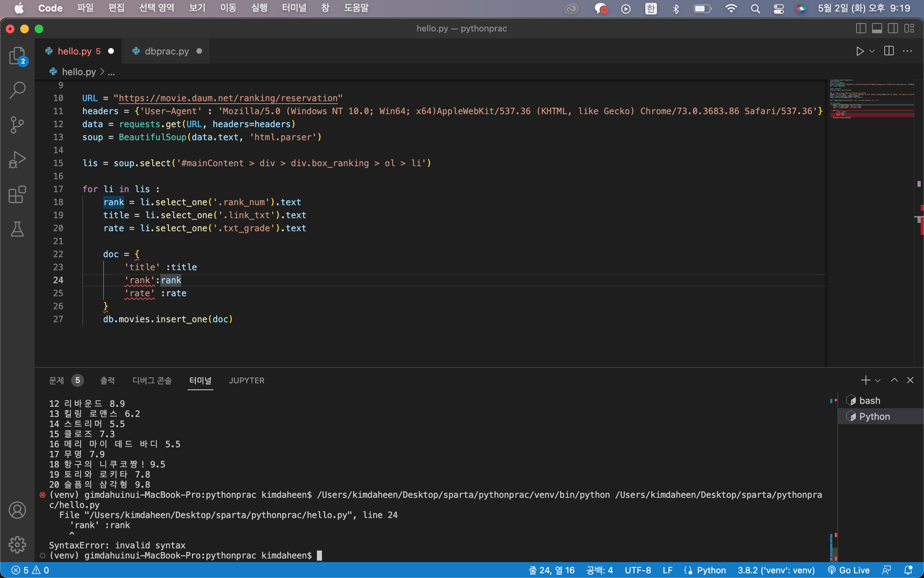Maximize the panel size with chevron
This screenshot has width=924, height=578.
(894, 380)
